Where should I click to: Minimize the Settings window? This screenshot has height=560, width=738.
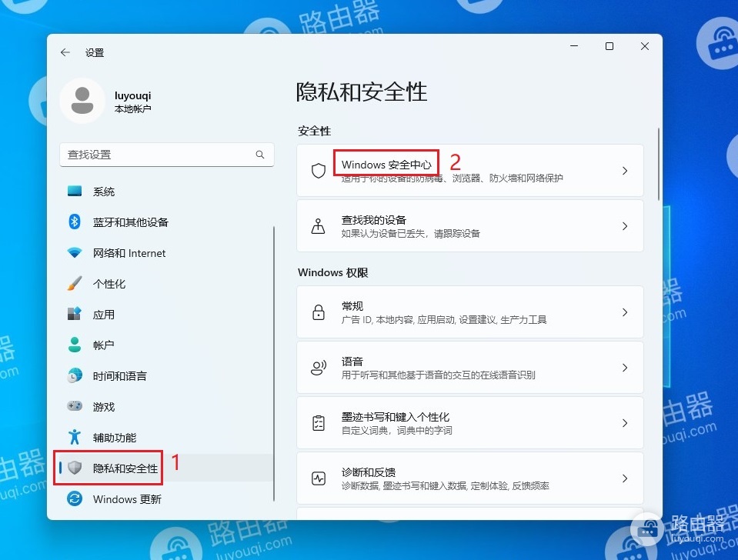tap(574, 46)
